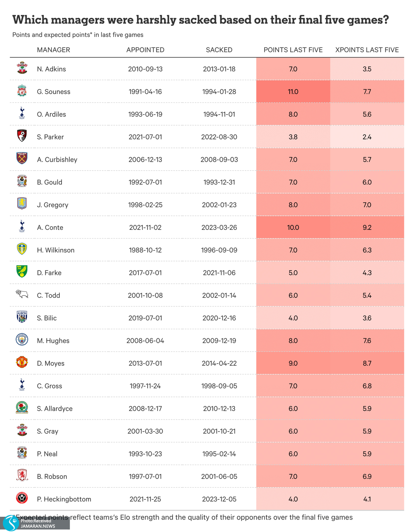Click the Norwich crest beside D. Farke
Viewport: 414px width, 532px height.
[22, 272]
